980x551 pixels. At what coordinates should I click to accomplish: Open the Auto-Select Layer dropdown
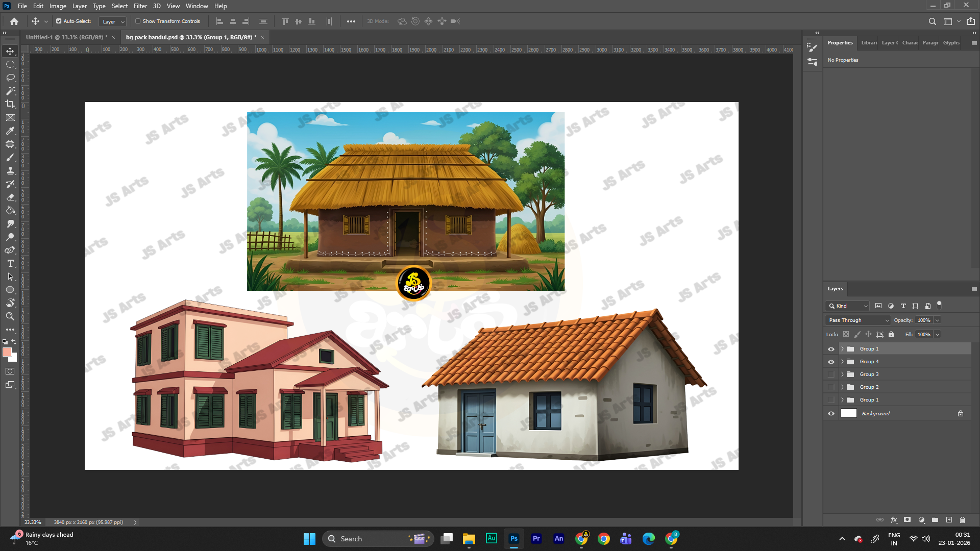coord(113,21)
